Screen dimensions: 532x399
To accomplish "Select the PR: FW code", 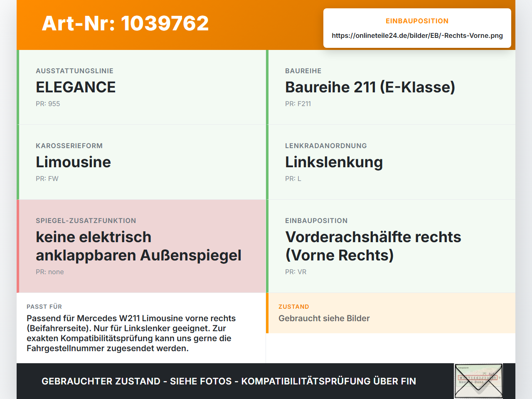I will pos(47,178).
